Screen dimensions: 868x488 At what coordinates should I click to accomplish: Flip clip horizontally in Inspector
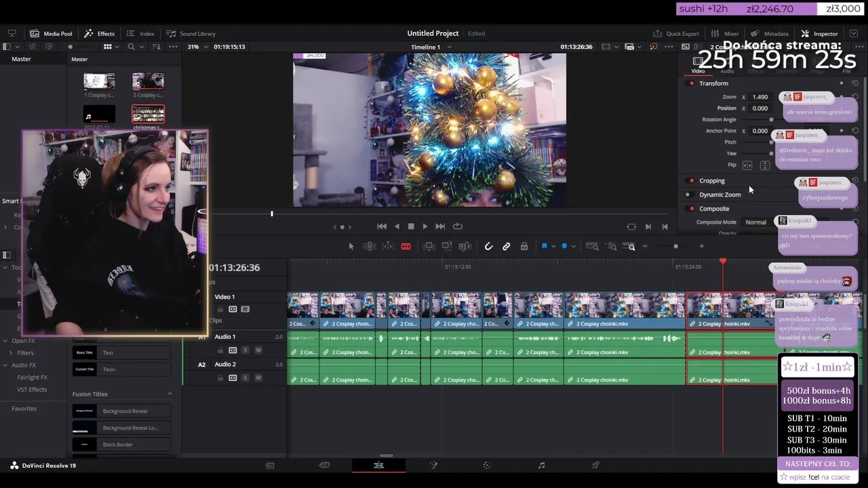point(747,165)
